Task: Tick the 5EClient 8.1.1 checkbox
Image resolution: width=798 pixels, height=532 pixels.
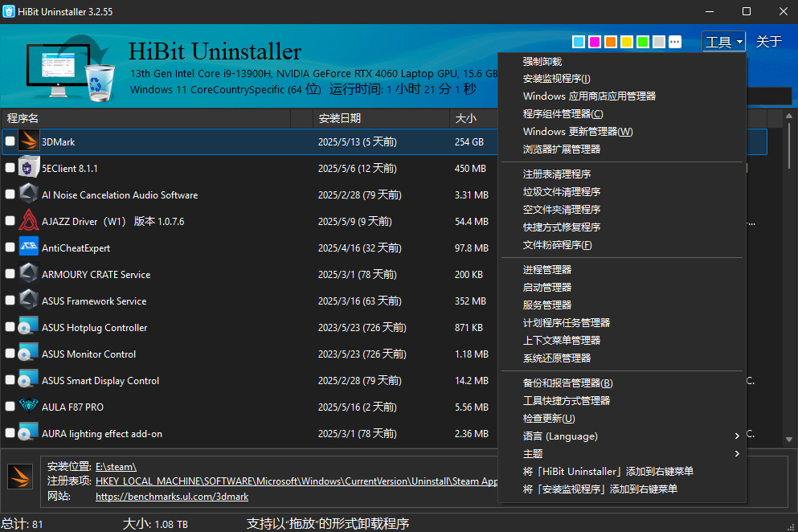Action: [10, 167]
